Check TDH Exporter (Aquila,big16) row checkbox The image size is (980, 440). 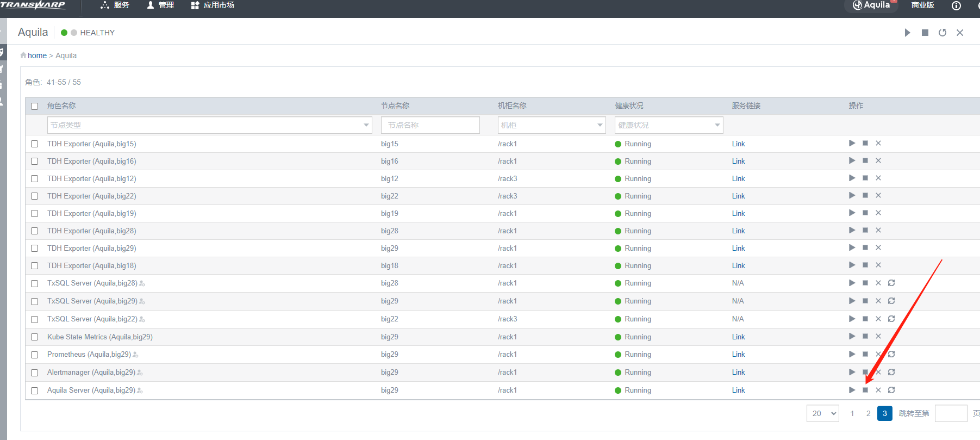click(x=35, y=162)
